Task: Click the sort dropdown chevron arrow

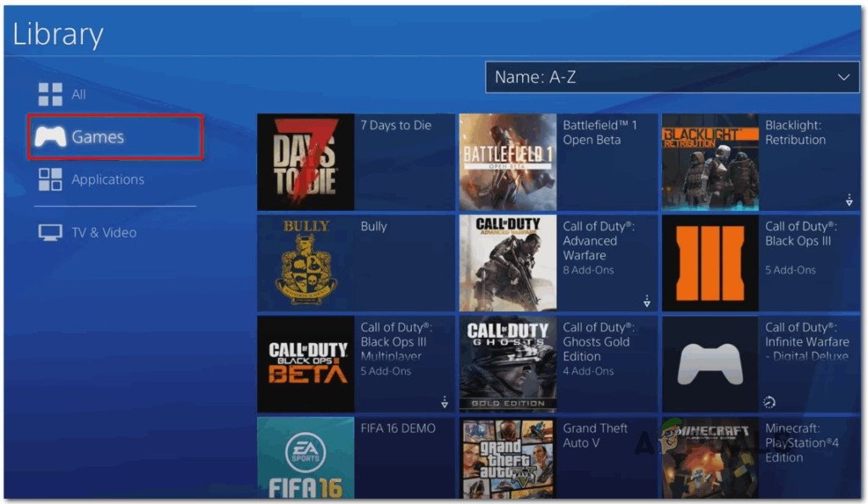Action: point(843,77)
